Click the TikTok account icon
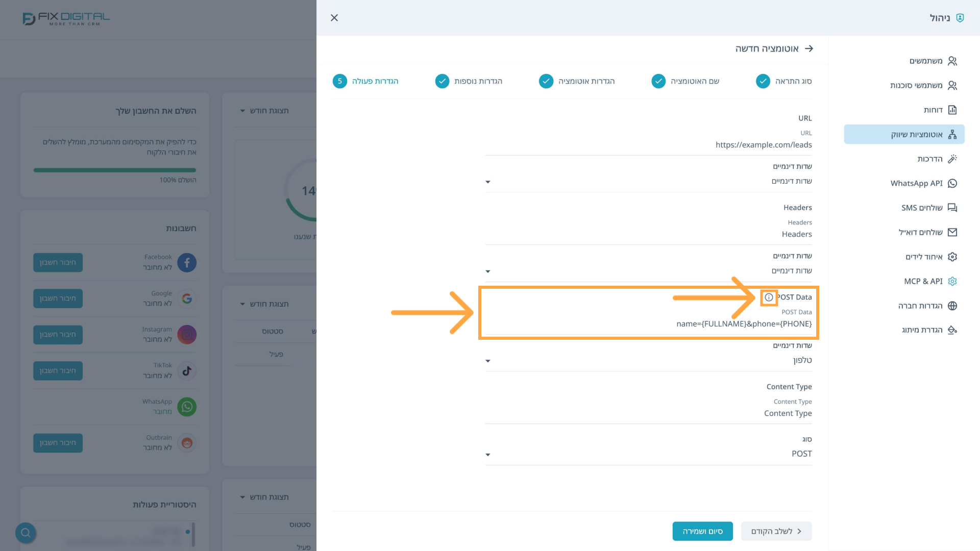Screen dimensions: 980x551 click(x=187, y=371)
